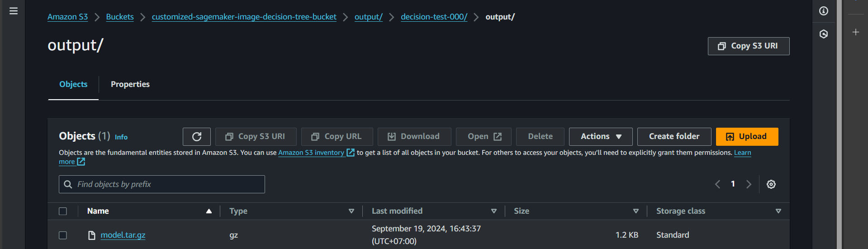The image size is (868, 249).
Task: Click the orange Upload button
Action: (x=747, y=137)
